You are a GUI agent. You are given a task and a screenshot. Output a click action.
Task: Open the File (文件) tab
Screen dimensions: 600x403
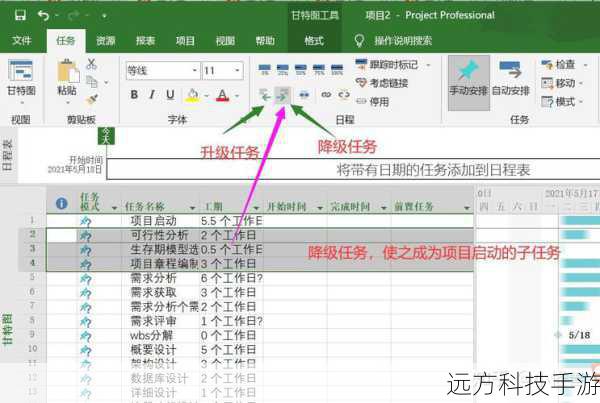21,41
